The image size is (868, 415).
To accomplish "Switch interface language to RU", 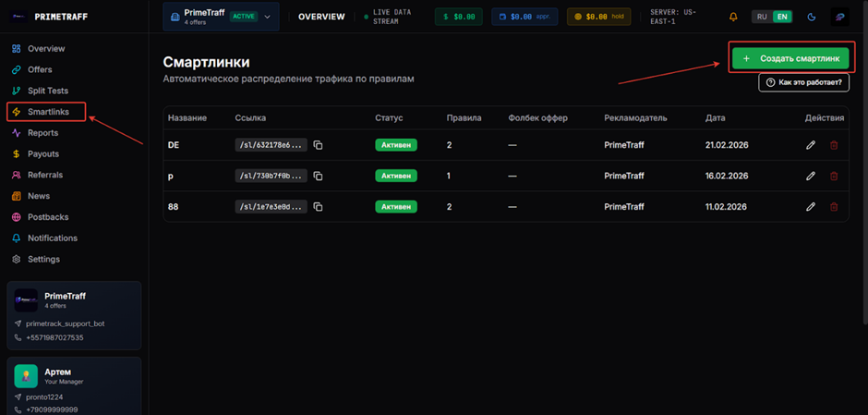I will tap(762, 17).
